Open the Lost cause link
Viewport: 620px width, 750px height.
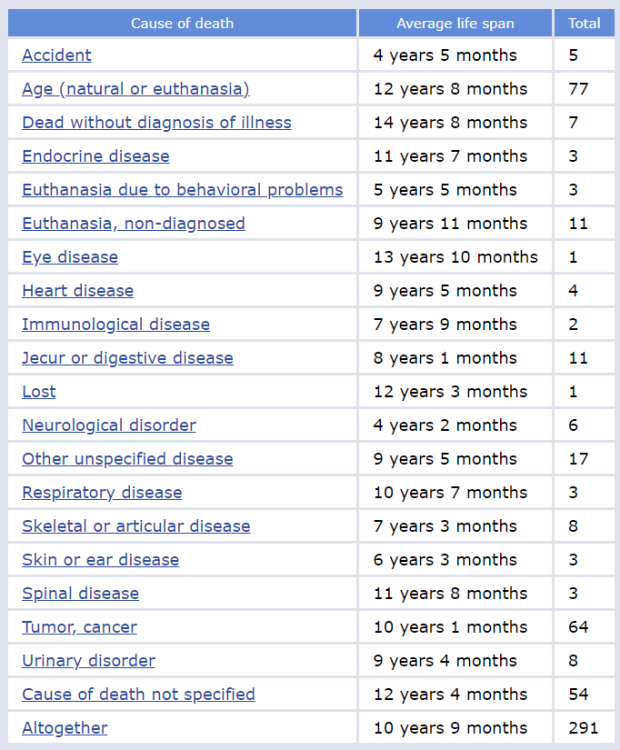tap(39, 392)
